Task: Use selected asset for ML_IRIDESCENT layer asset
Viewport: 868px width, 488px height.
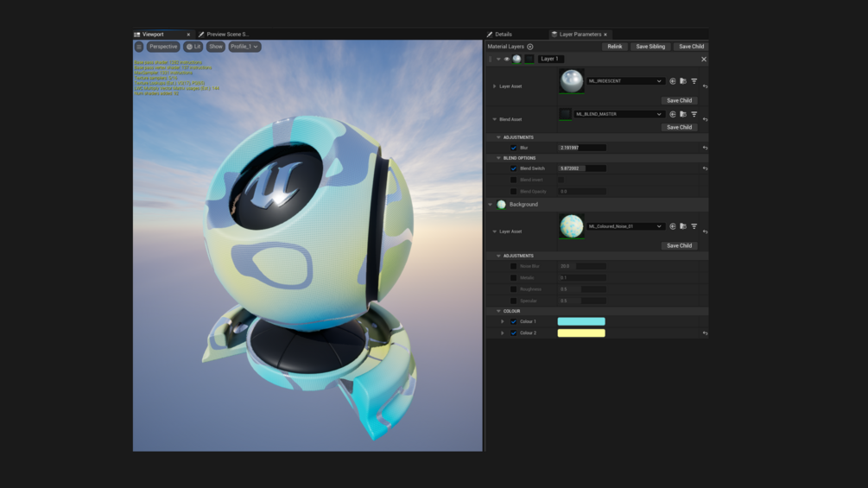Action: 673,81
